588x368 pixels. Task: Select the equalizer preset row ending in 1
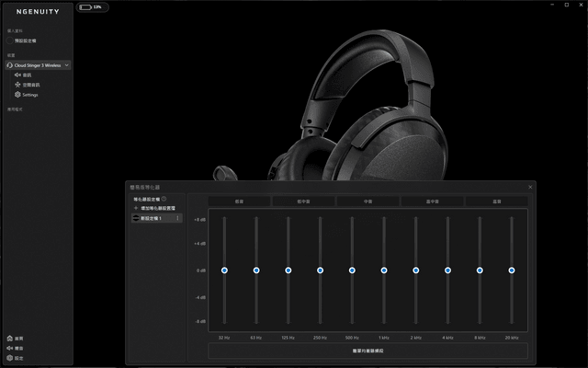pyautogui.click(x=157, y=218)
